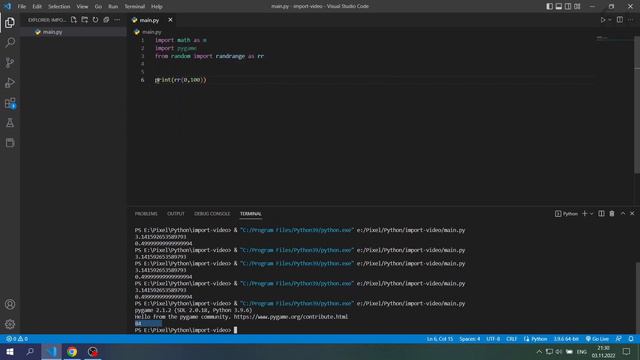Open the Search view in activity bar
640x360 pixels.
[10, 42]
